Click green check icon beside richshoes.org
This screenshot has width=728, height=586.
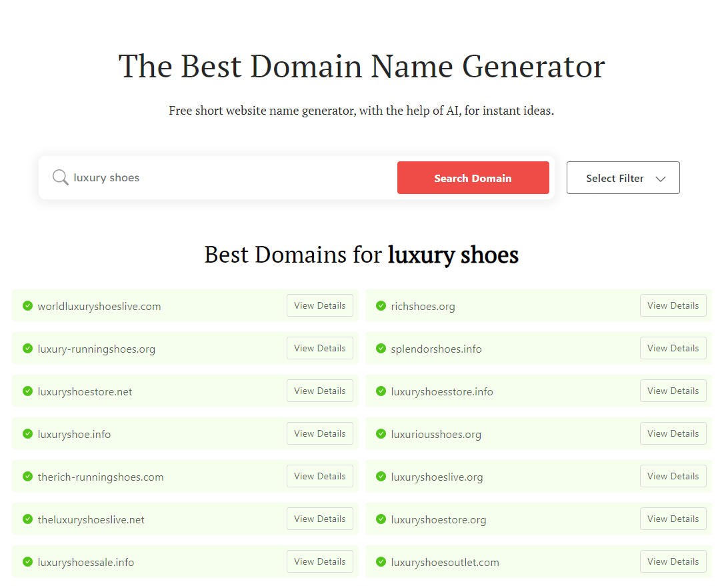tap(381, 305)
